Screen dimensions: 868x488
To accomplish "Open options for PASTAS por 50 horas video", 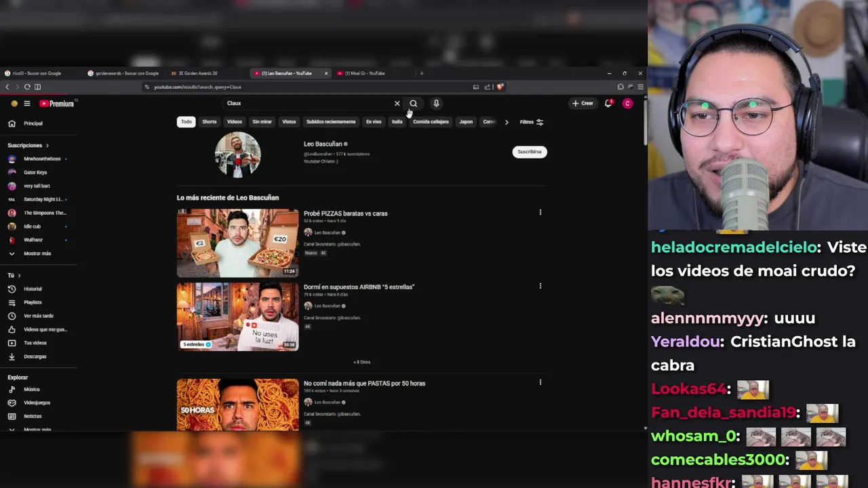I will [x=540, y=382].
